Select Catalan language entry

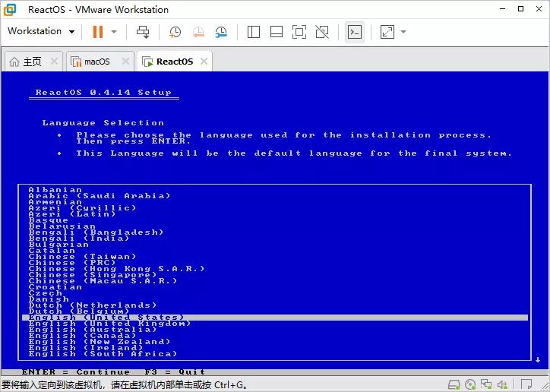coord(52,251)
